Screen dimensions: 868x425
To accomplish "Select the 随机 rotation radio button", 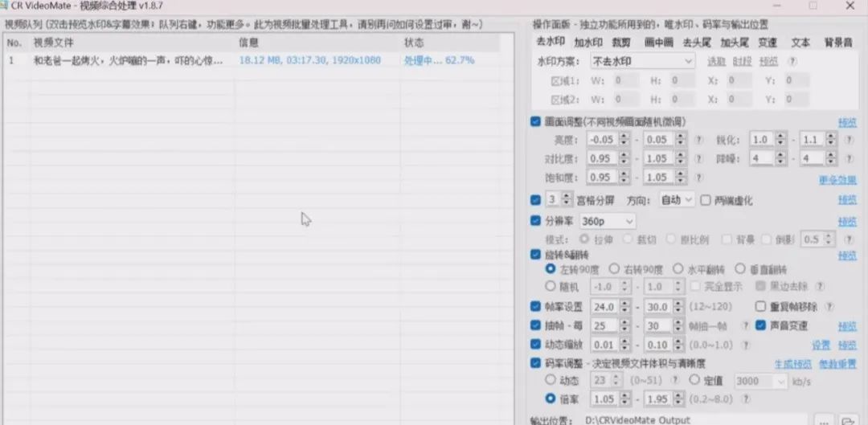I will tap(551, 286).
